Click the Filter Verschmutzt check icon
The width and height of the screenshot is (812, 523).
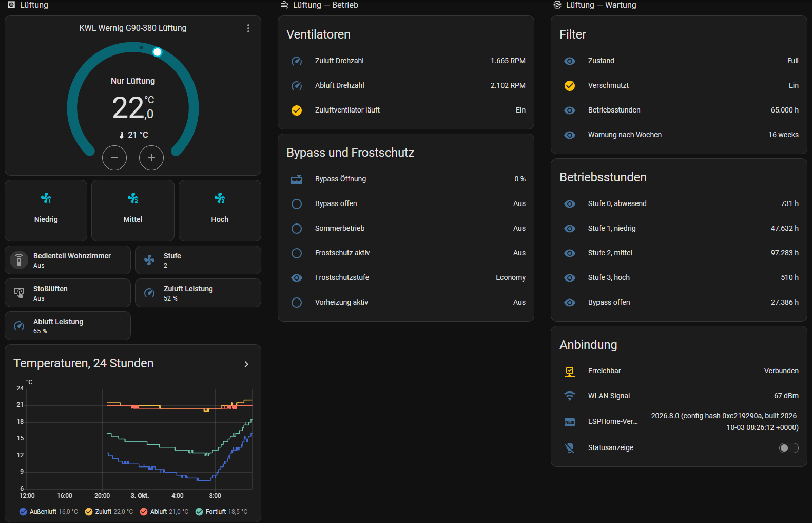(570, 85)
